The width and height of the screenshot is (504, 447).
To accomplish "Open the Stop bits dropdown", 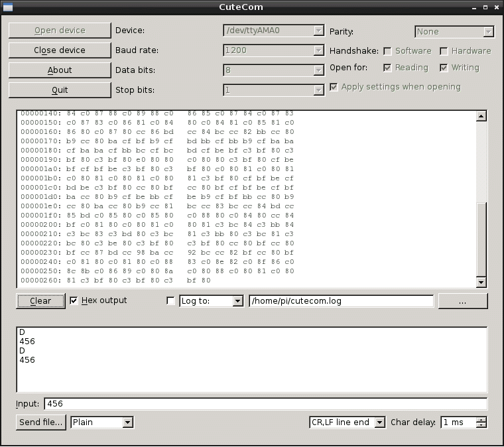I will tap(318, 90).
